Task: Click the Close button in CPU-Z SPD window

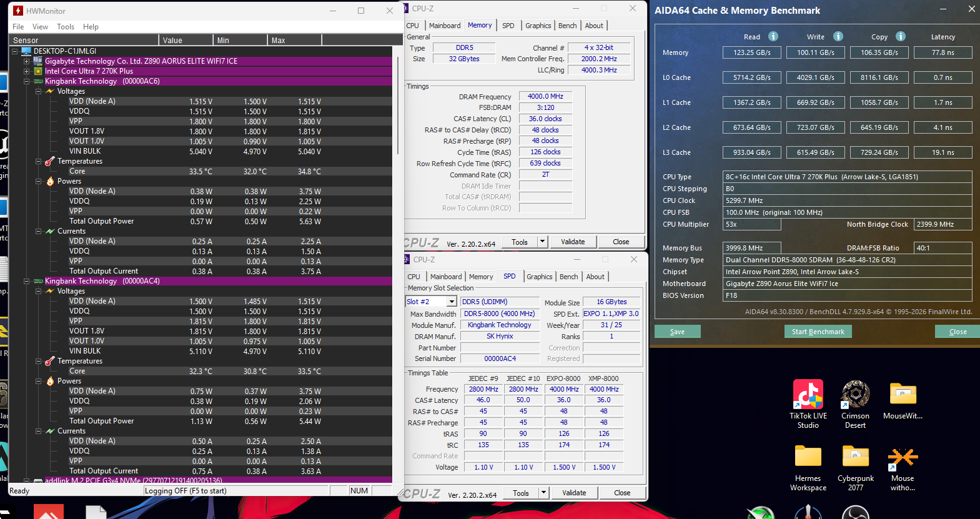Action: [622, 493]
